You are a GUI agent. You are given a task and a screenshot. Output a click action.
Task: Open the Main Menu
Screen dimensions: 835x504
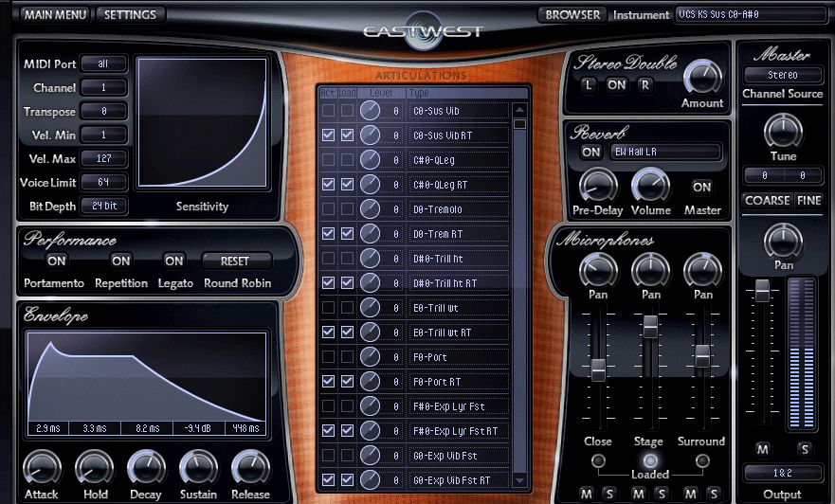(55, 15)
